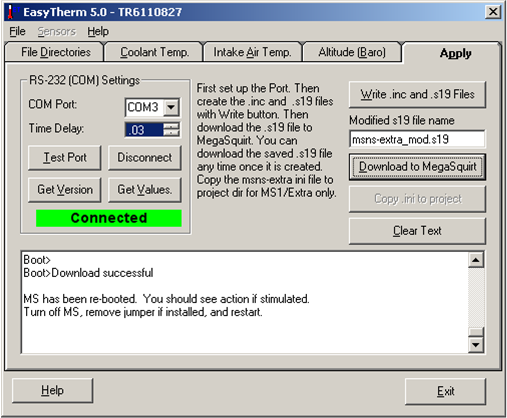The image size is (507, 418).
Task: Click the 'Modified s19 file name' label
Action: (x=402, y=120)
